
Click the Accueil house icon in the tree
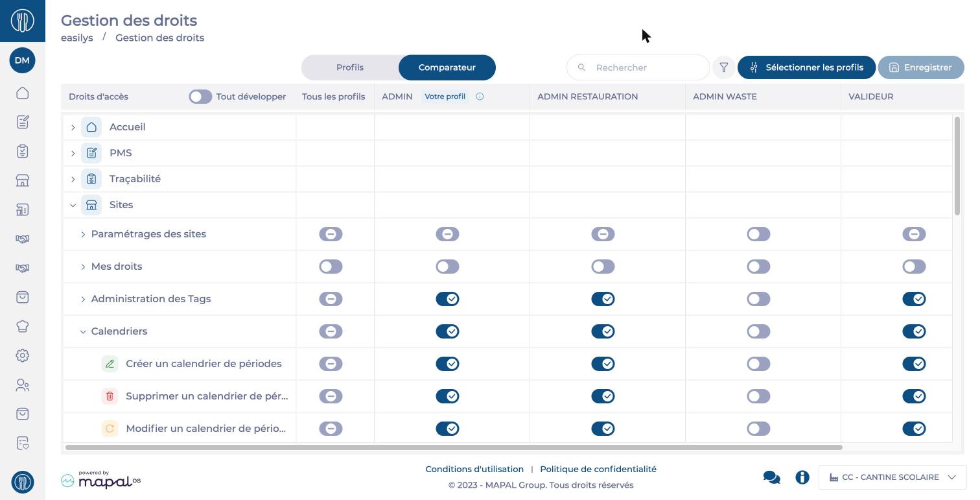[x=91, y=127]
